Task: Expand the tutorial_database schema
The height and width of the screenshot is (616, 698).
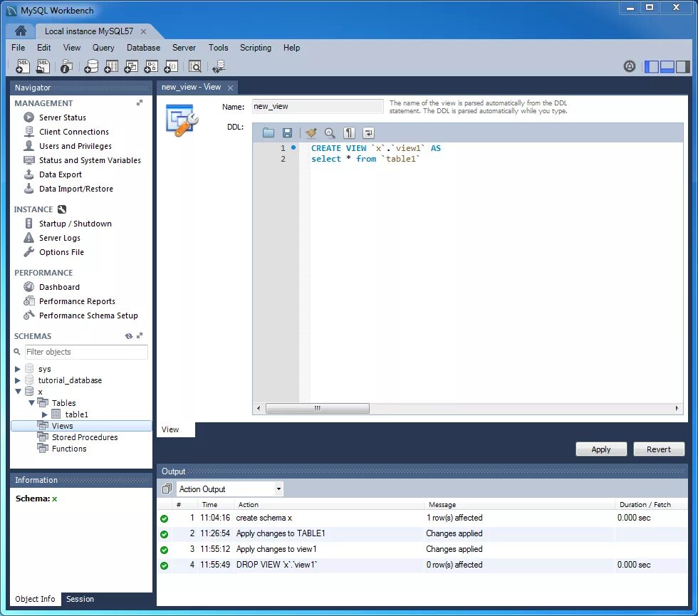Action: [17, 380]
